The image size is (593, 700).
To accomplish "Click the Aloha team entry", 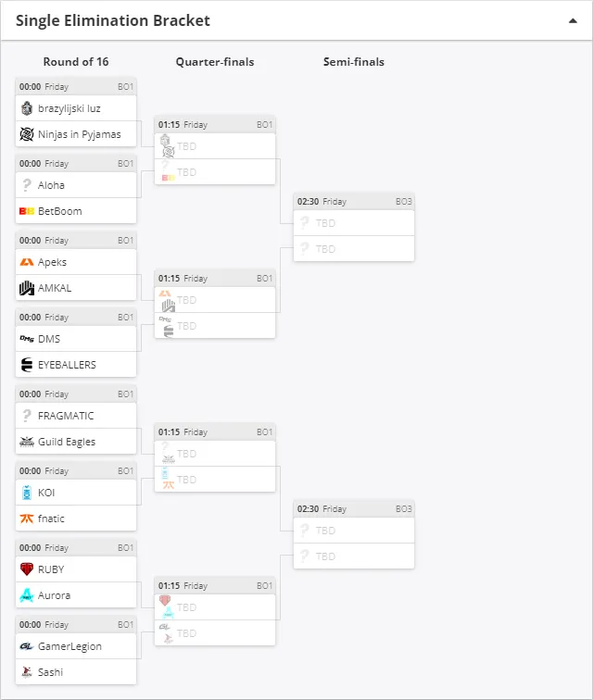I will click(x=76, y=185).
